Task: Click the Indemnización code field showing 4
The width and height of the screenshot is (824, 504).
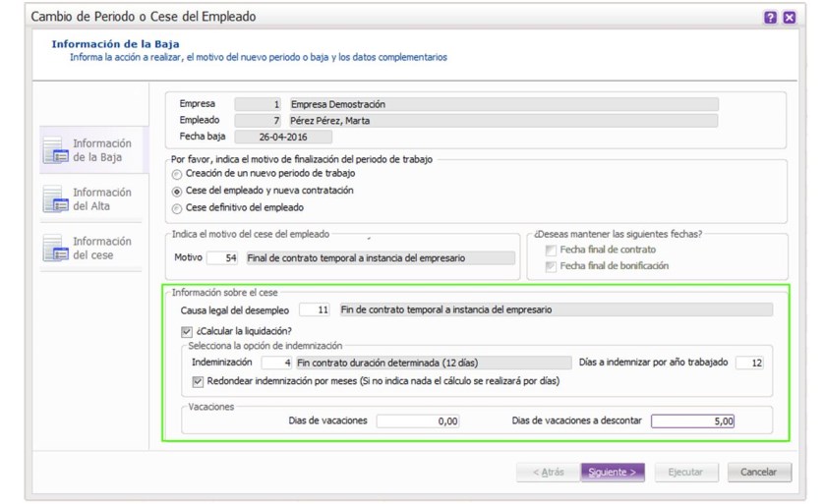Action: tap(276, 363)
